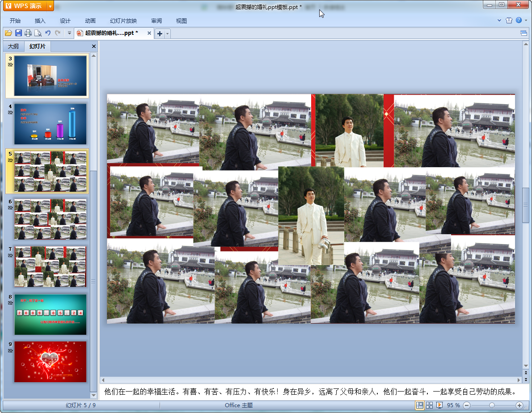Select slide 6 thumbnail
The width and height of the screenshot is (532, 413).
point(50,219)
